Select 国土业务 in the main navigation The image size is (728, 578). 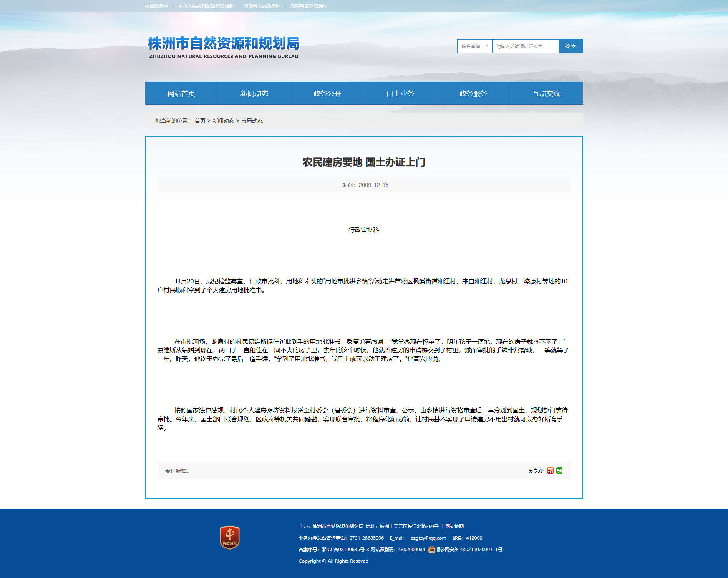[x=400, y=93]
